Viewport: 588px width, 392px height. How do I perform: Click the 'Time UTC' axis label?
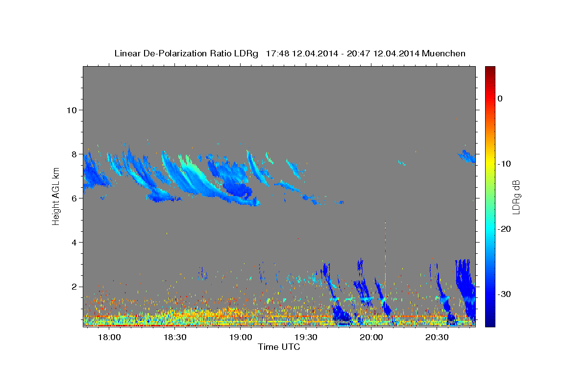click(279, 347)
